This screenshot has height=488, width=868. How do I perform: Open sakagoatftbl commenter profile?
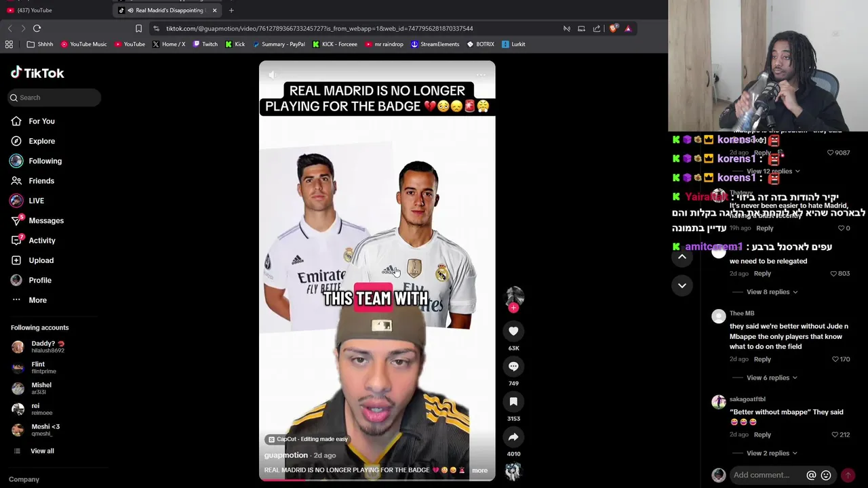[x=747, y=399]
